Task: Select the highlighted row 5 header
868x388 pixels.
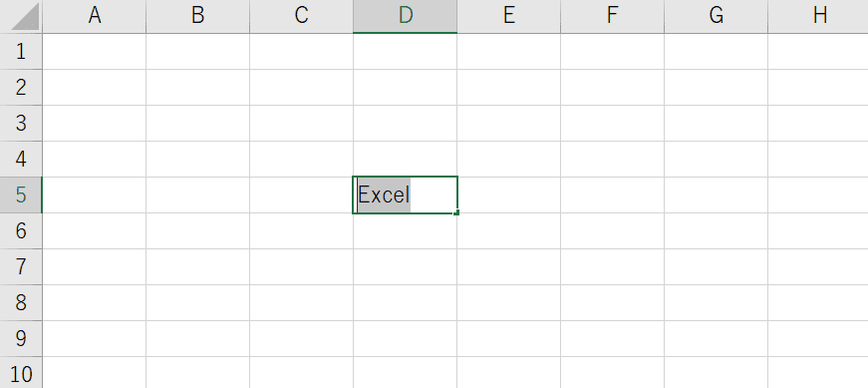Action: point(21,195)
